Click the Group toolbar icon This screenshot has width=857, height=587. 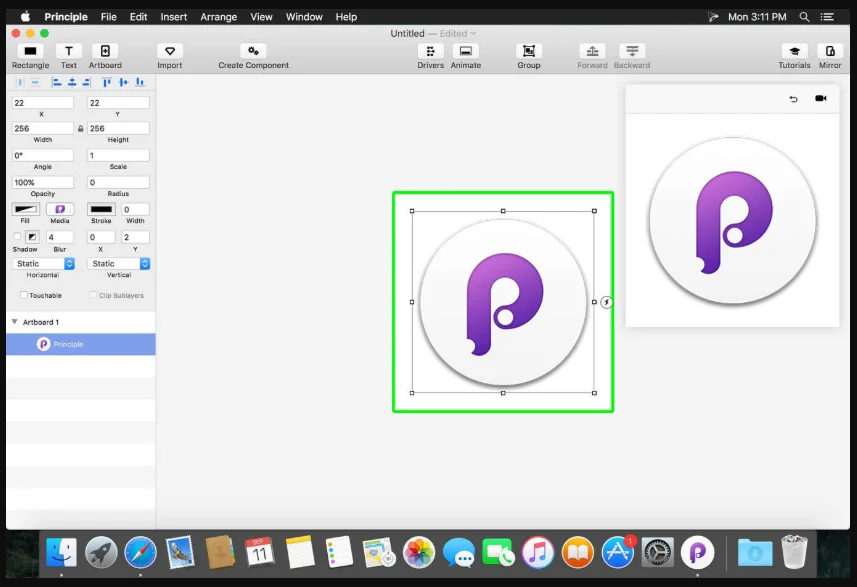pyautogui.click(x=529, y=51)
